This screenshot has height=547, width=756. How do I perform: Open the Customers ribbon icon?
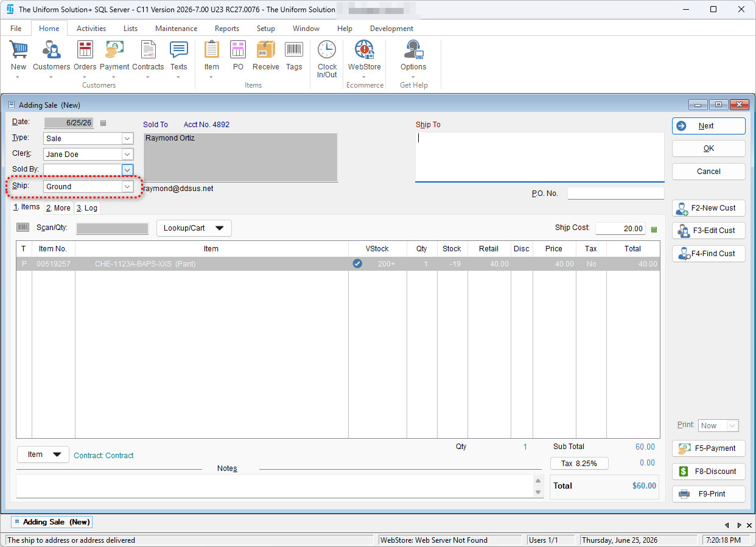pyautogui.click(x=51, y=50)
